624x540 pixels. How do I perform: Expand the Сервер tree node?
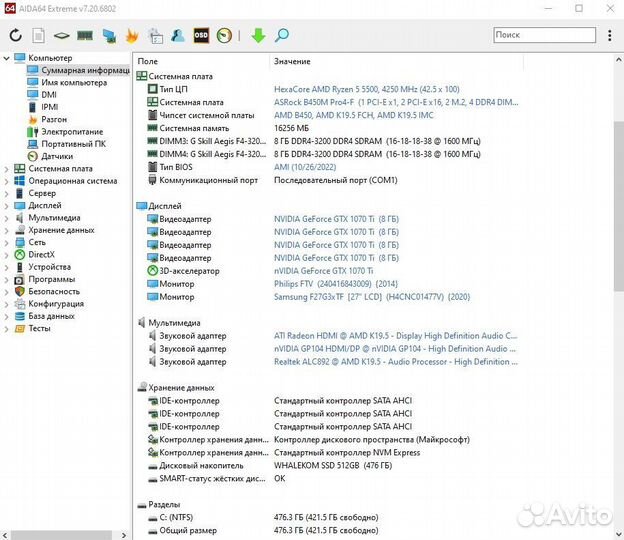pyautogui.click(x=6, y=193)
